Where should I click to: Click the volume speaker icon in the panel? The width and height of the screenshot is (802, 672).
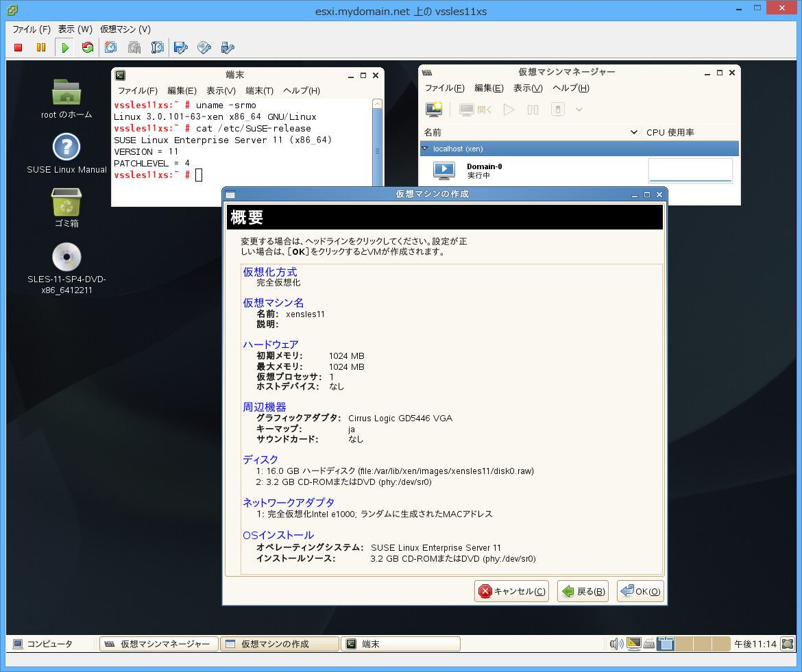coord(616,644)
